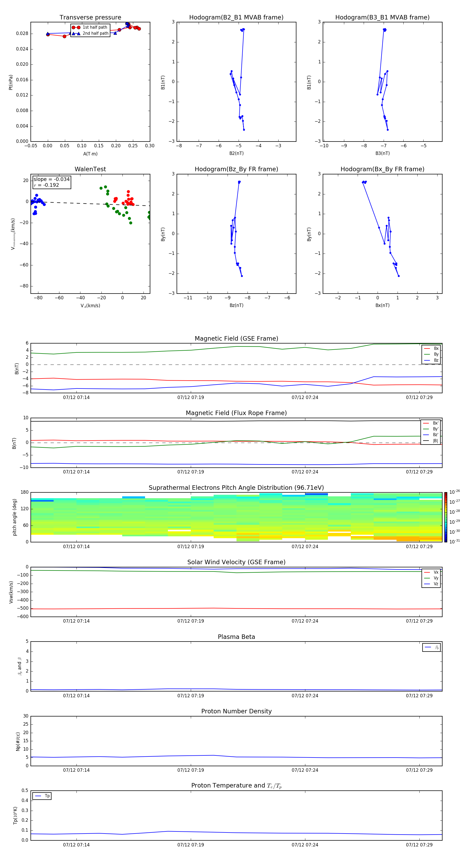Click the 'A(T·m)' x-axis label
473x868 pixels.
point(90,154)
